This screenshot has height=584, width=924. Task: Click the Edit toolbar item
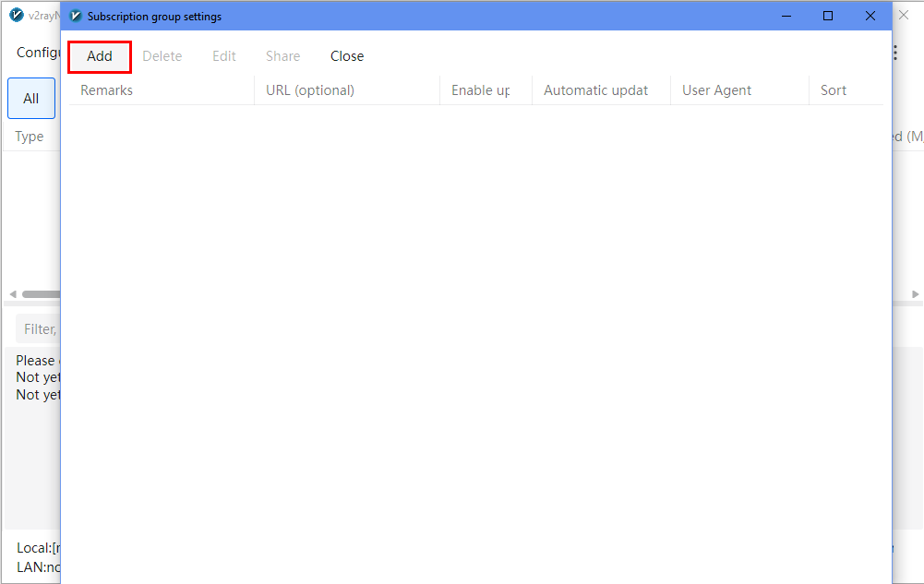pos(224,56)
